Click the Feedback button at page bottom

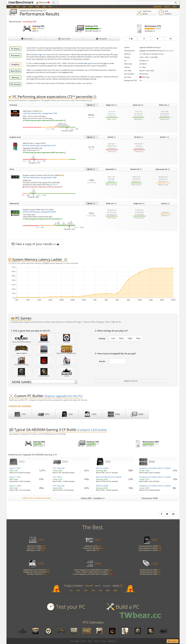pos(173,641)
